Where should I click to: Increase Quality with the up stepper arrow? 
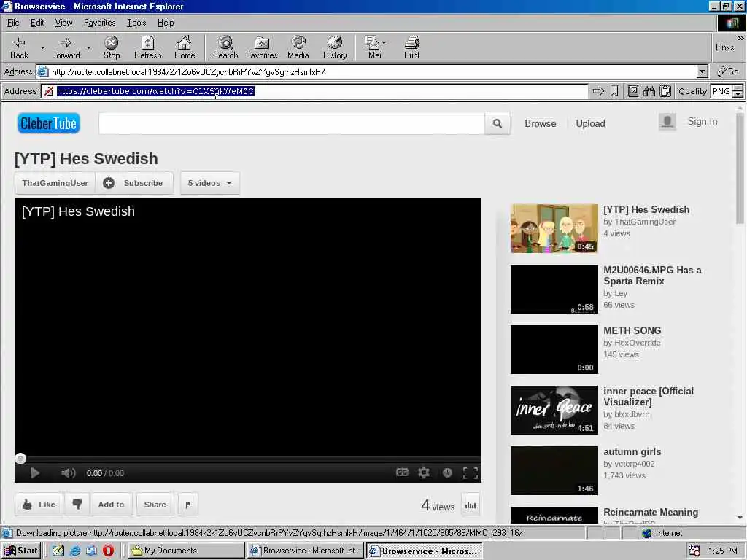coord(738,87)
